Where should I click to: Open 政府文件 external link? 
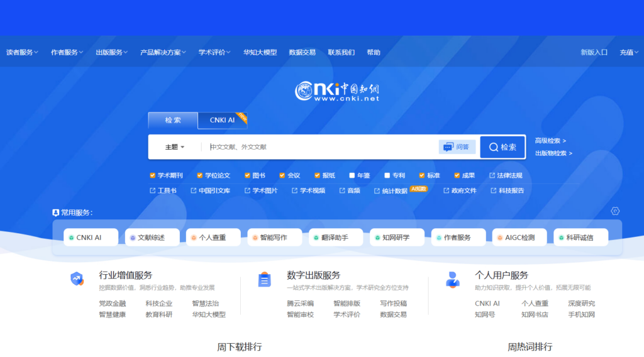tap(460, 191)
